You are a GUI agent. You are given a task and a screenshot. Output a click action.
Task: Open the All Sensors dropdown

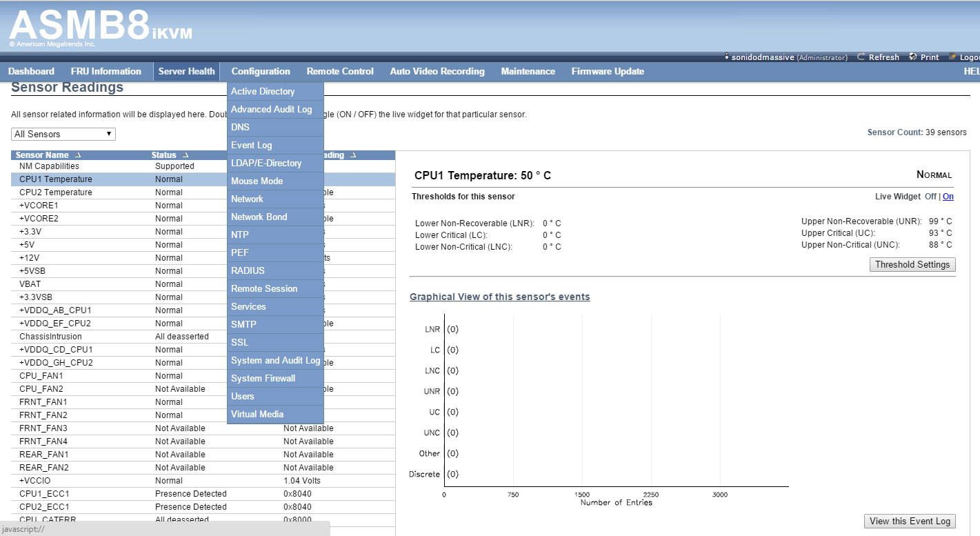pos(63,134)
